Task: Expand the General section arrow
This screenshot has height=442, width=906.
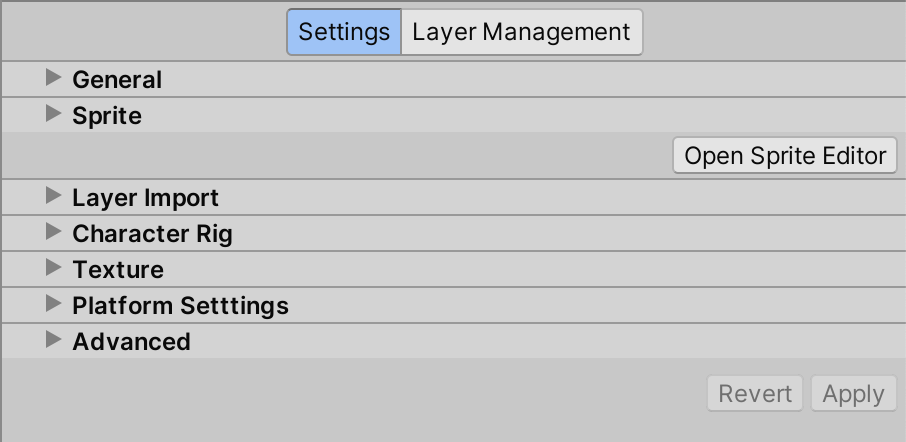Action: pos(54,78)
